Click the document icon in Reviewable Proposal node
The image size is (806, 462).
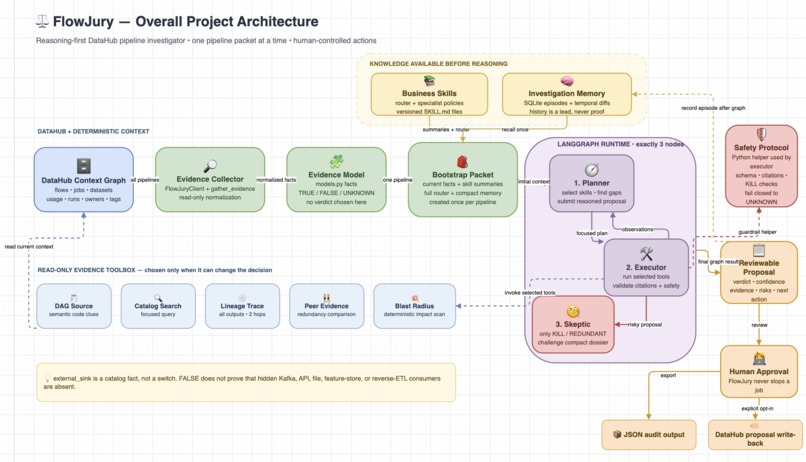759,250
